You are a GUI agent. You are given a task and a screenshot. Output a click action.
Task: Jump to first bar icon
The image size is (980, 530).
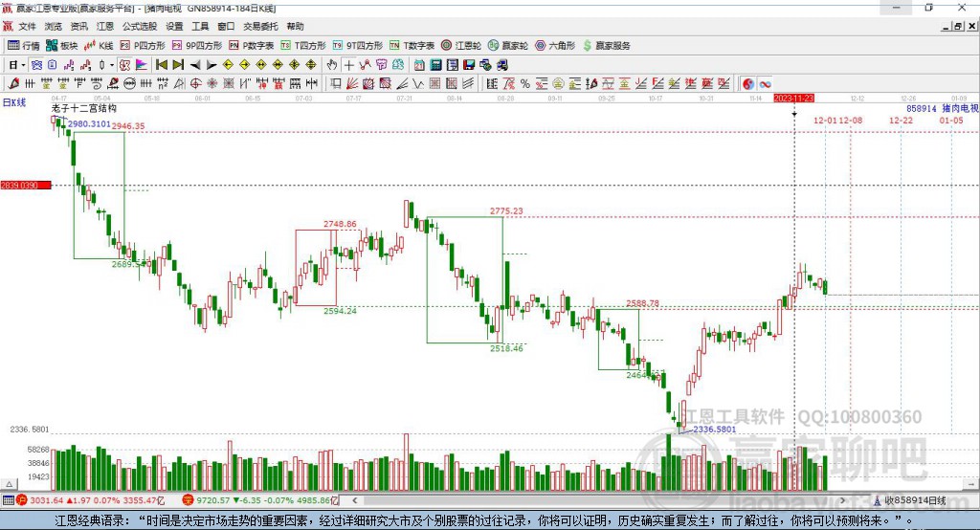[x=162, y=65]
